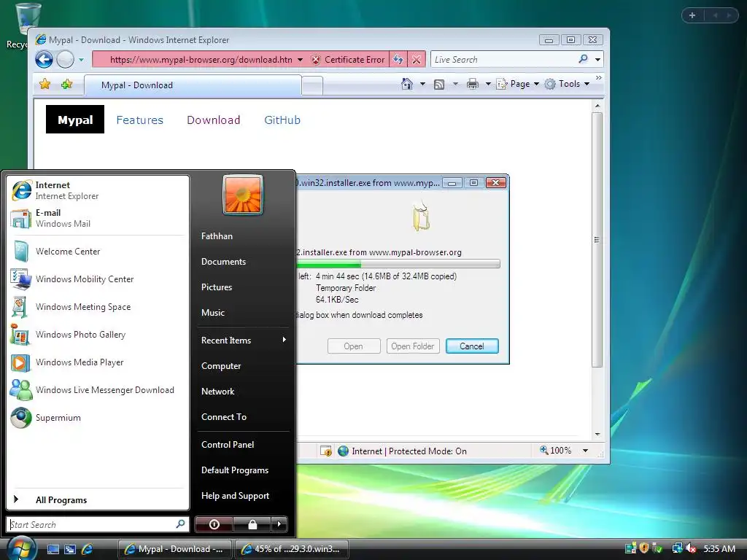This screenshot has width=747, height=560.
Task: Click the Certificate Error shield badge
Action: [349, 60]
